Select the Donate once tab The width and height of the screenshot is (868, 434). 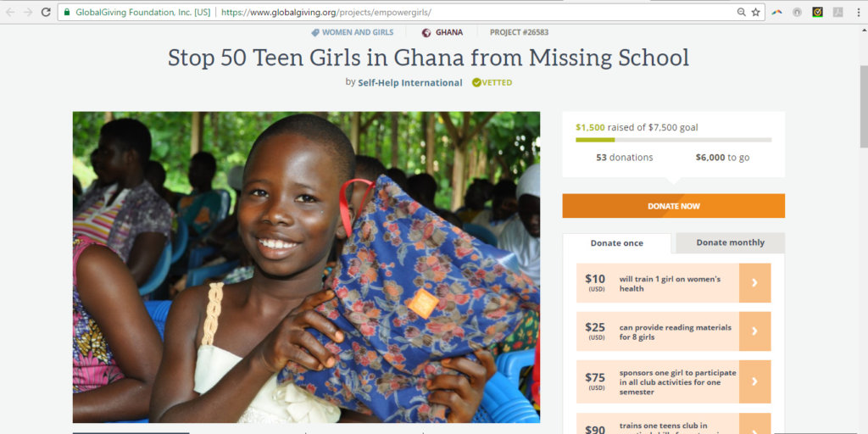(x=616, y=243)
